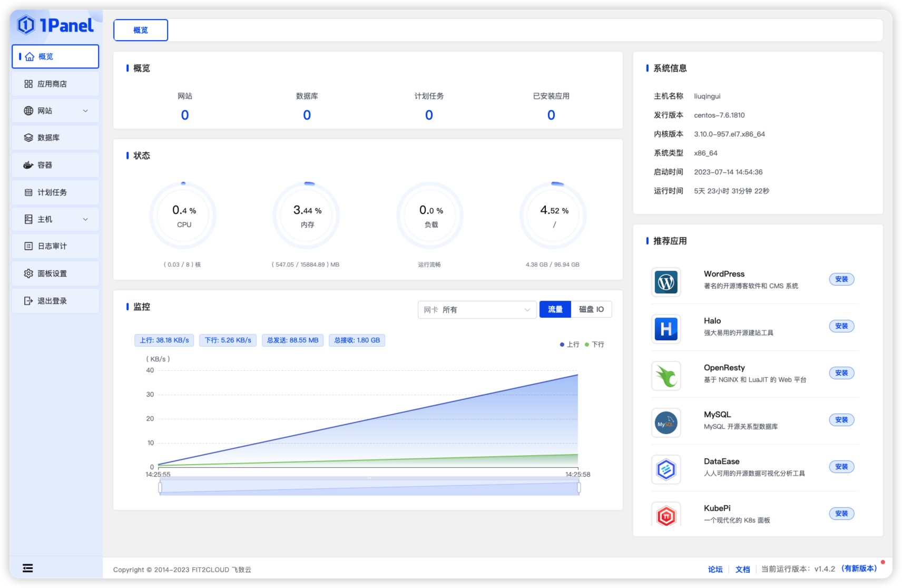Open the Docs (文档) footer link
Image resolution: width=902 pixels, height=588 pixels.
[x=742, y=569]
